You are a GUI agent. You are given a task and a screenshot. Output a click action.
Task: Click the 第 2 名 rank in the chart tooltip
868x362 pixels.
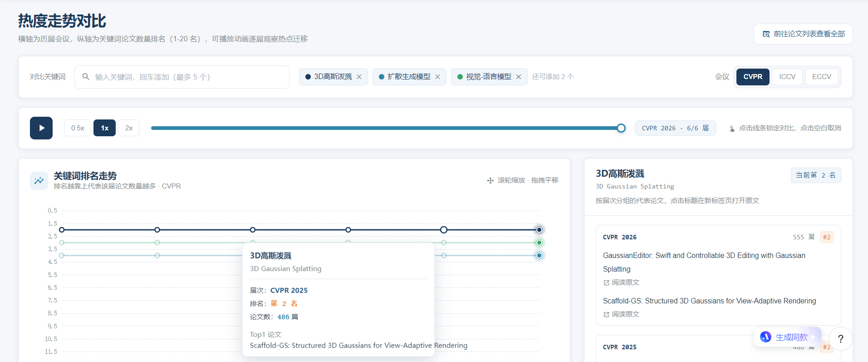[x=284, y=303]
